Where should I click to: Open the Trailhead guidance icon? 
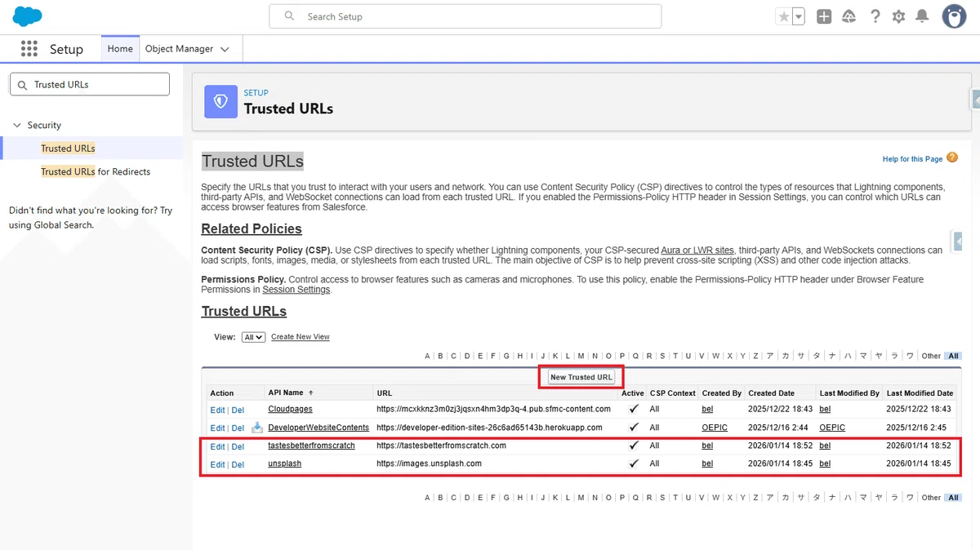click(849, 16)
